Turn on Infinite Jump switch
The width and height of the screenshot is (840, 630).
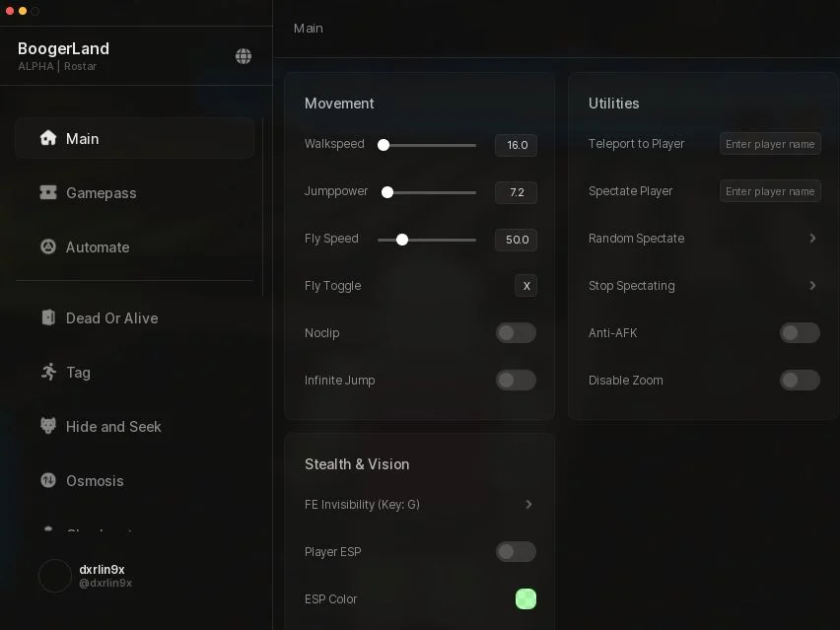coord(516,381)
